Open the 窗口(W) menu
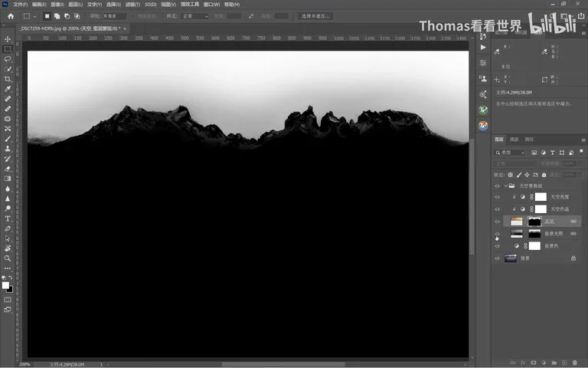The image size is (588, 368). pos(211,5)
